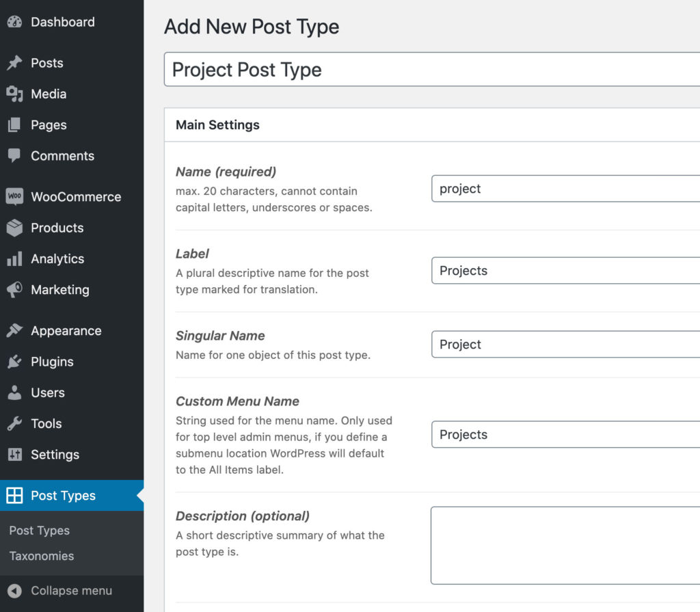Click into the Description text area

click(x=565, y=545)
